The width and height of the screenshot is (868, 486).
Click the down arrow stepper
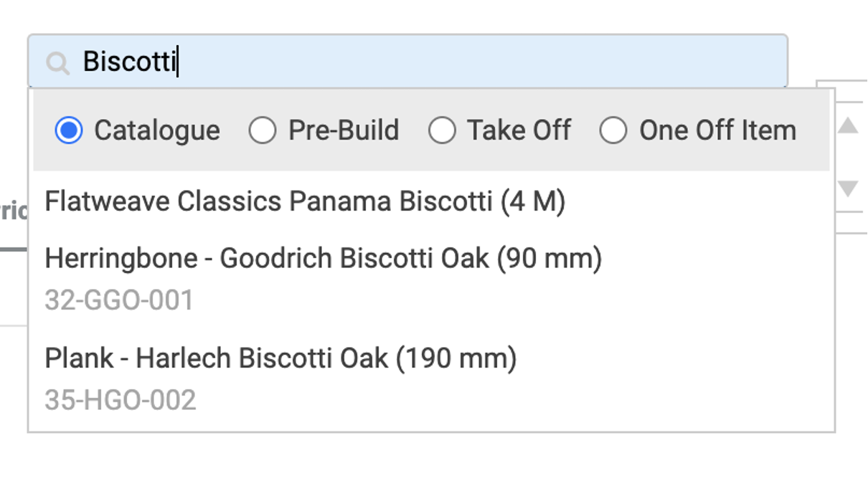848,189
